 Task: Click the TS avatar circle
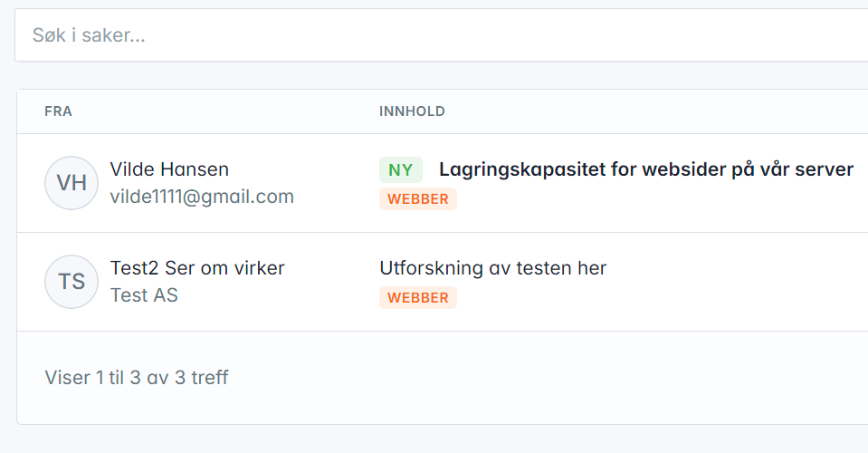72,282
